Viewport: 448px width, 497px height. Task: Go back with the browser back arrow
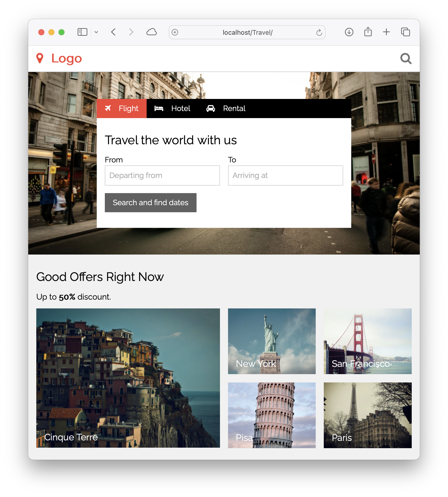pos(113,32)
